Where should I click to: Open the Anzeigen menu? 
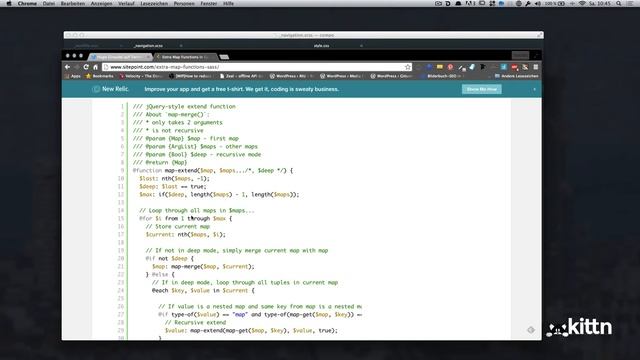(101, 3)
